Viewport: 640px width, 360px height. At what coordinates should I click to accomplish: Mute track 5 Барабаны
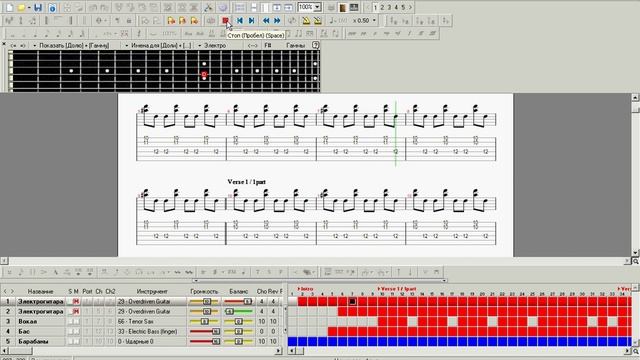76,341
